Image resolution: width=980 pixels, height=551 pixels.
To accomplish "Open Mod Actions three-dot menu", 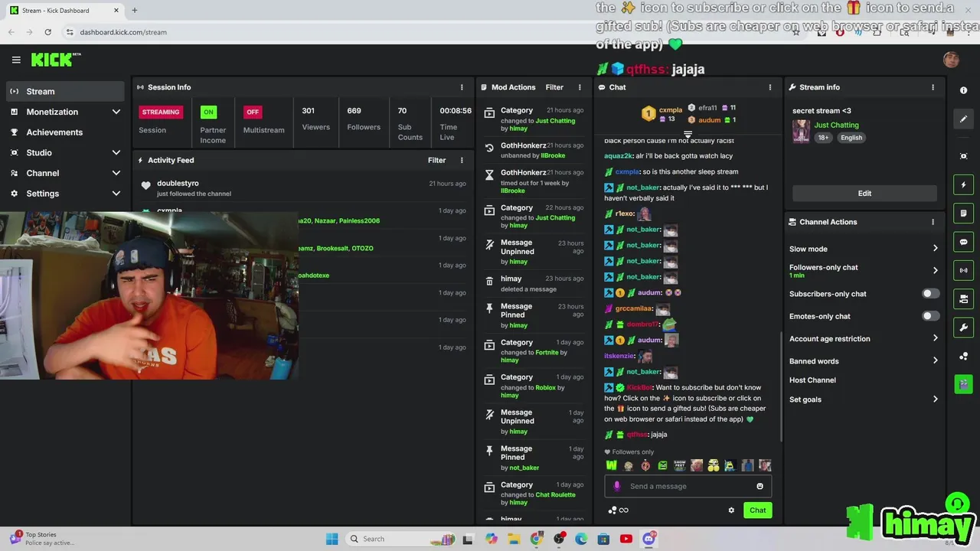I will (580, 87).
